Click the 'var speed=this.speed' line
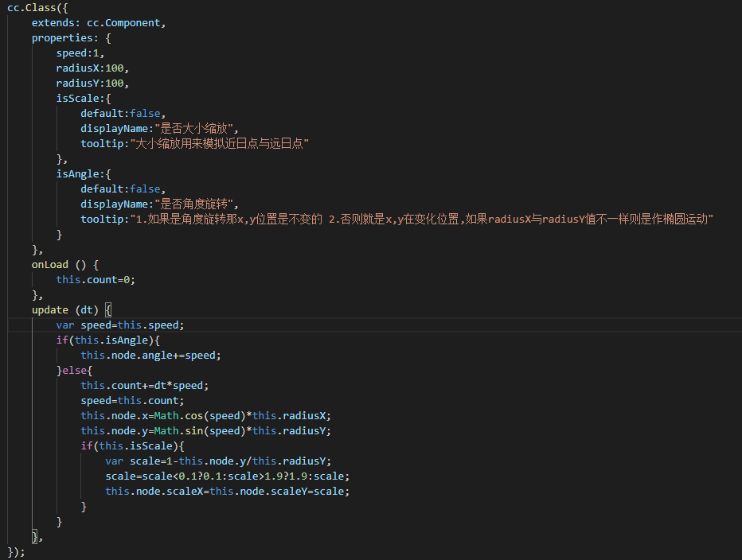This screenshot has width=742, height=560. pos(119,325)
